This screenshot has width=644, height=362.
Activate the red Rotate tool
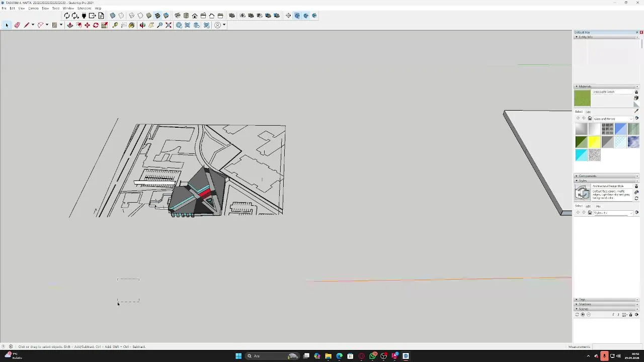(x=96, y=25)
